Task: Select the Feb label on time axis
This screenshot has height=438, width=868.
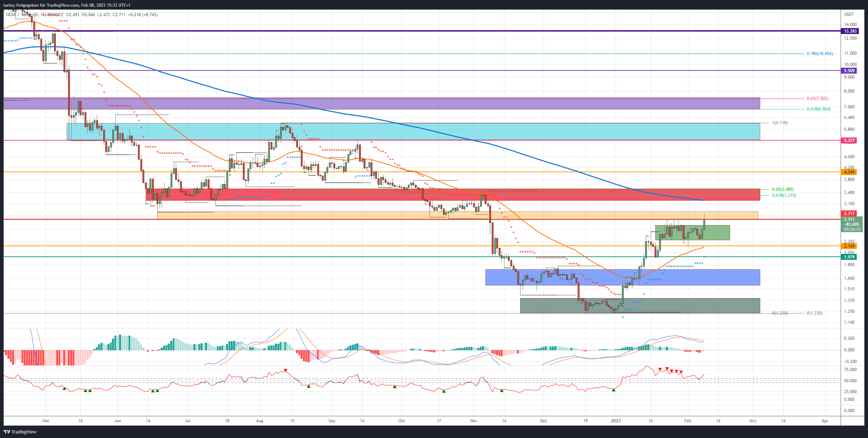Action: [x=688, y=421]
